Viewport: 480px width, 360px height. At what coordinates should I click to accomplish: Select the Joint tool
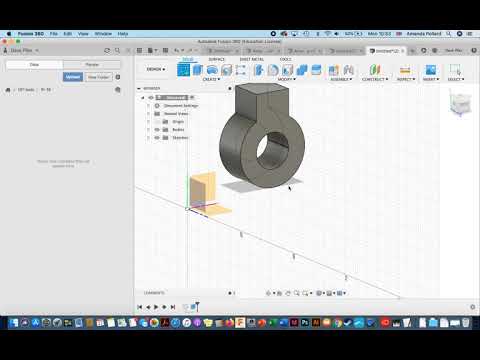(348, 70)
